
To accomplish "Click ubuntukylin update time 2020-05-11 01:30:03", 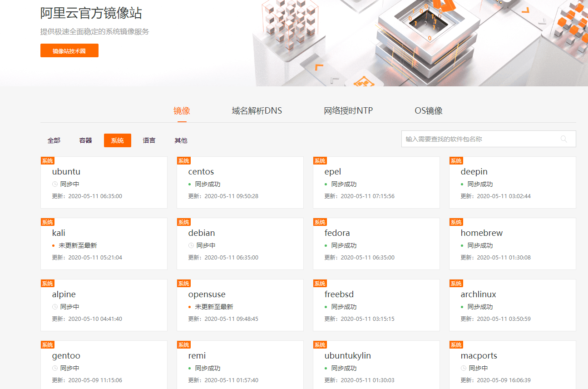I will coord(367,380).
